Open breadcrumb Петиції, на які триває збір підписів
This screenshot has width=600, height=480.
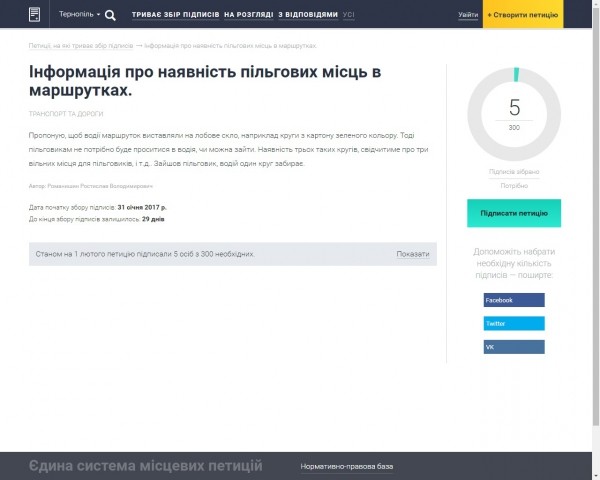click(x=81, y=46)
